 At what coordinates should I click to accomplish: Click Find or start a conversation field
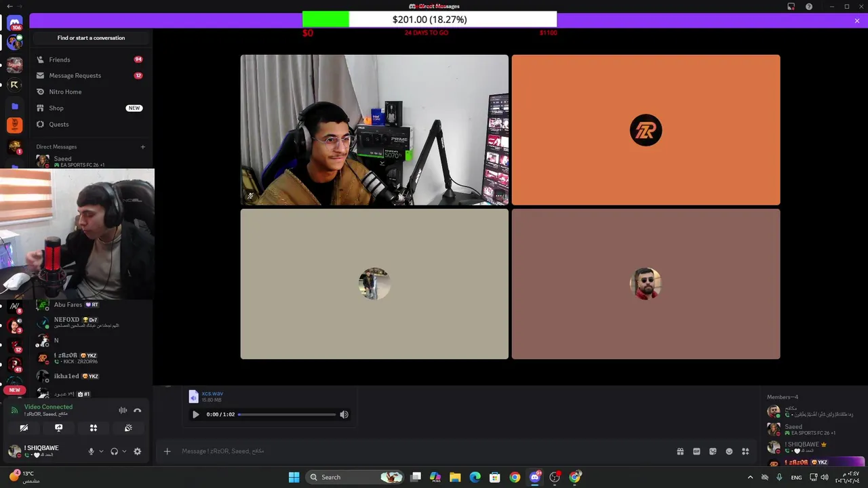[x=91, y=38]
